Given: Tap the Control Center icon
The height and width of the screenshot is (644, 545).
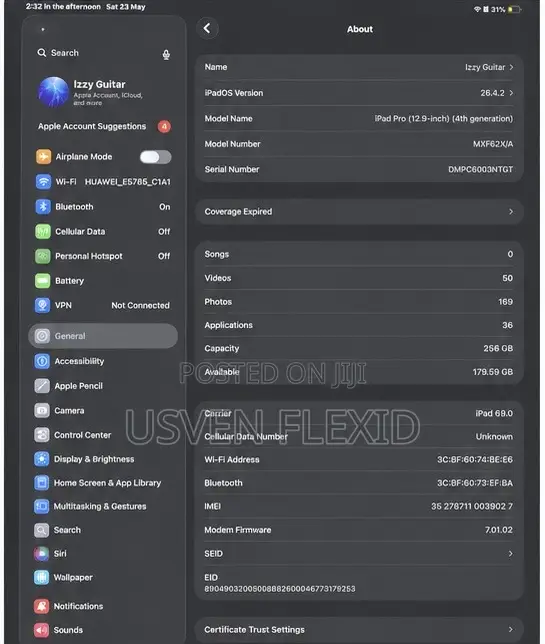Looking at the screenshot, I should tap(42, 435).
